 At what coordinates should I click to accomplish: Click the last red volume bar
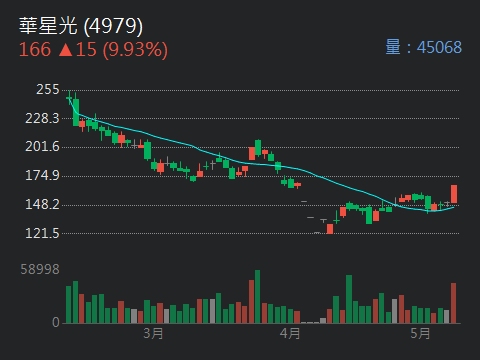(453, 303)
